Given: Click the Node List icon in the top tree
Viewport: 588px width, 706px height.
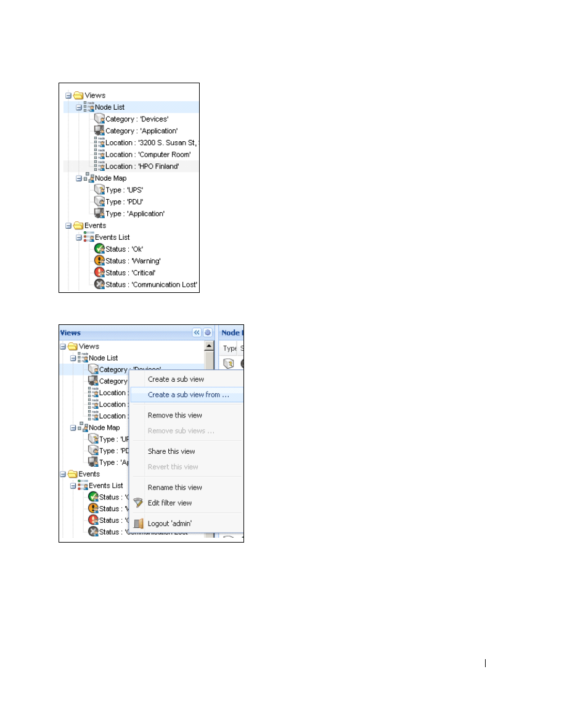Looking at the screenshot, I should pyautogui.click(x=89, y=107).
